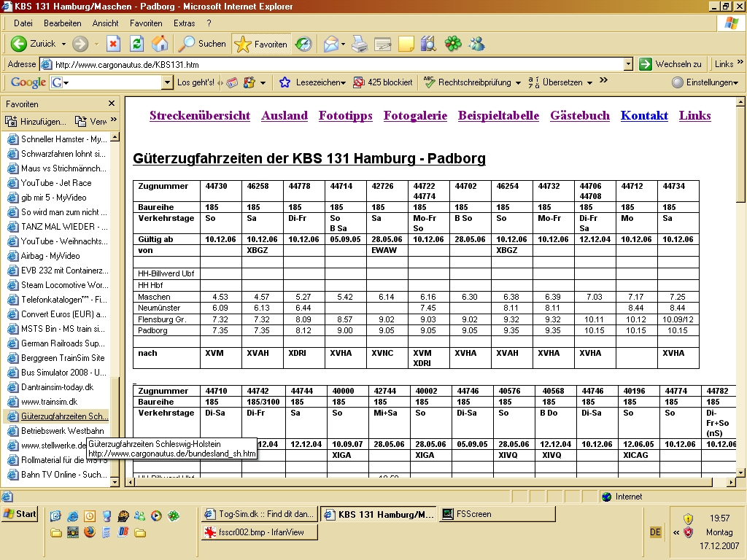Open the Links page link
The image size is (747, 560).
click(x=694, y=116)
